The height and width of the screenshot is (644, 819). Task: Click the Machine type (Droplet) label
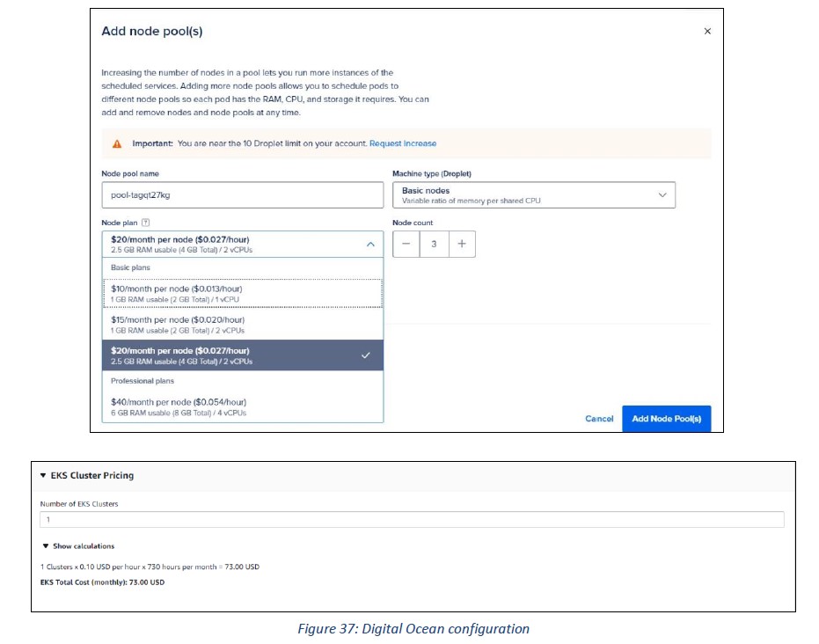coord(432,173)
